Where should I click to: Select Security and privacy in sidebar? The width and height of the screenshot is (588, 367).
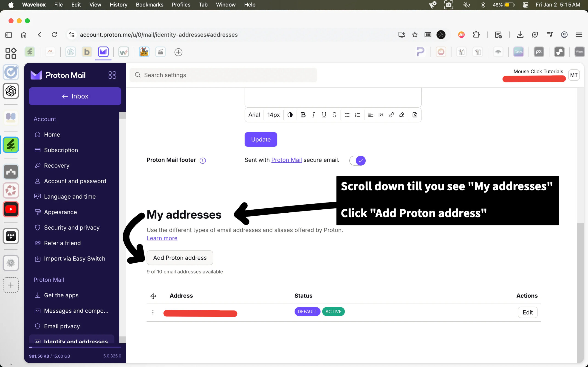click(x=72, y=228)
